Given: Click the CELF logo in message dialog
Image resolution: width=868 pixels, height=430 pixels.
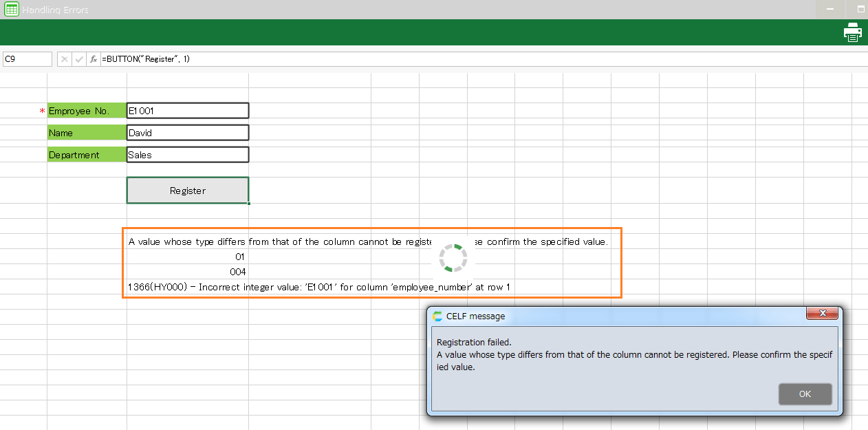Looking at the screenshot, I should click(x=437, y=316).
